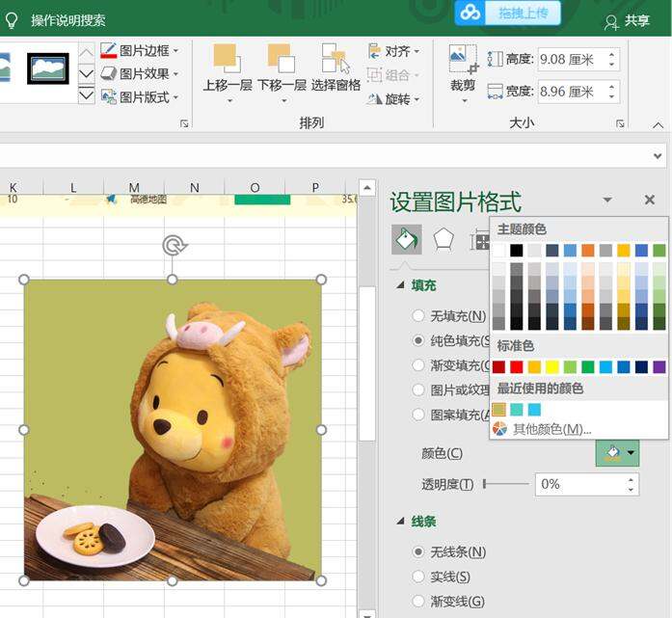Select the 无线条 no line radio
The height and width of the screenshot is (618, 672).
click(x=418, y=551)
